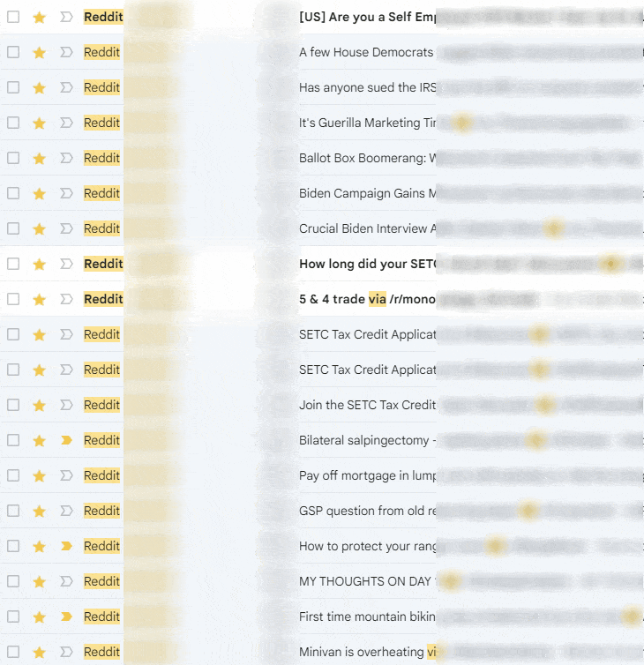
Task: Click Reddit sender on 'GSP question' row
Action: tap(101, 510)
